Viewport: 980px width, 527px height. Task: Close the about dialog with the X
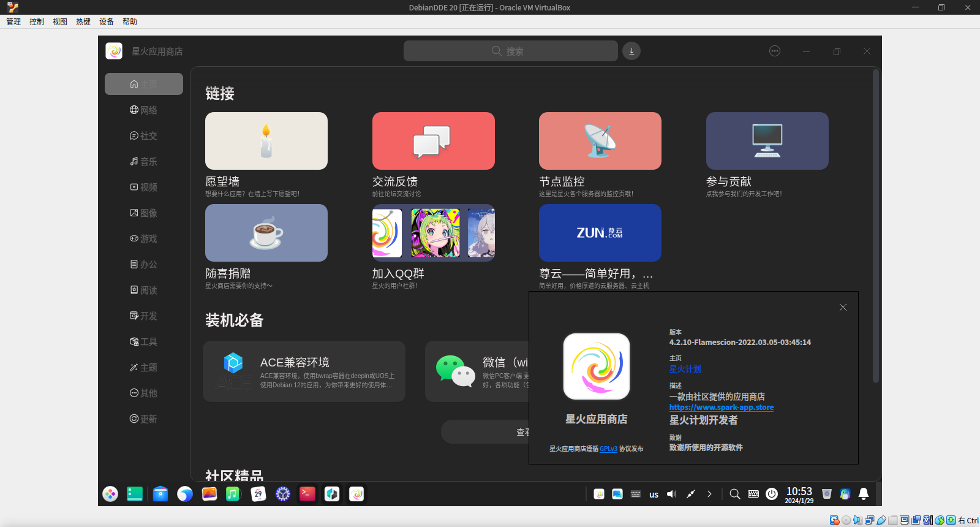843,308
